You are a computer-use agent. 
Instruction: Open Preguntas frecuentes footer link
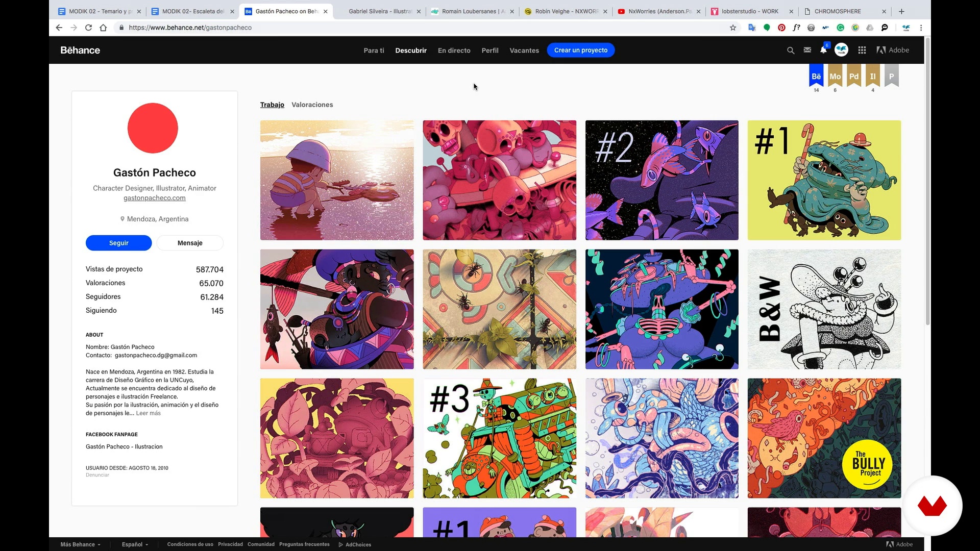pyautogui.click(x=304, y=544)
